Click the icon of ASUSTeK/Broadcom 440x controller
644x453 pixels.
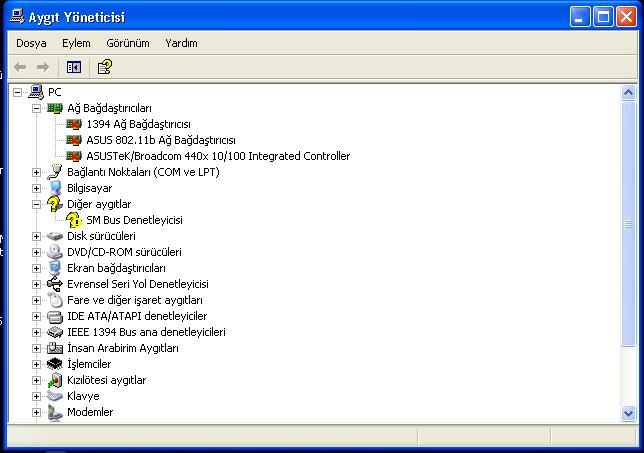click(x=74, y=156)
